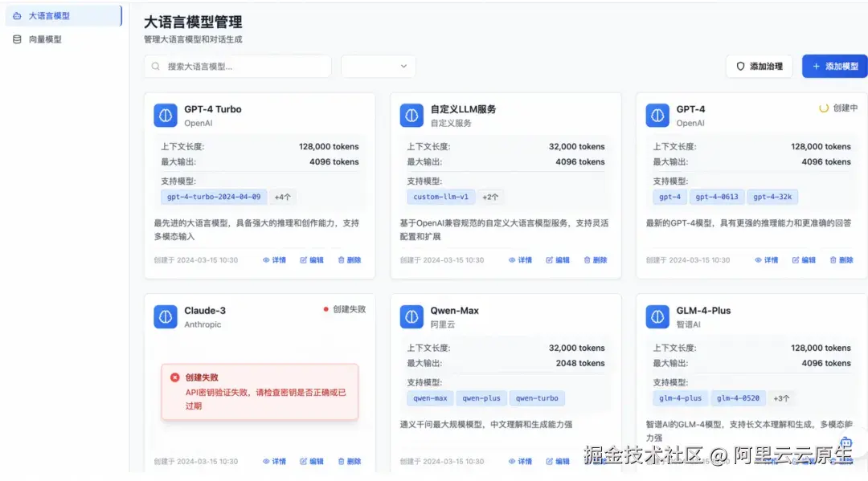Open the 大语言模型 sidebar item
Image resolution: width=868 pixels, height=481 pixels.
point(63,16)
